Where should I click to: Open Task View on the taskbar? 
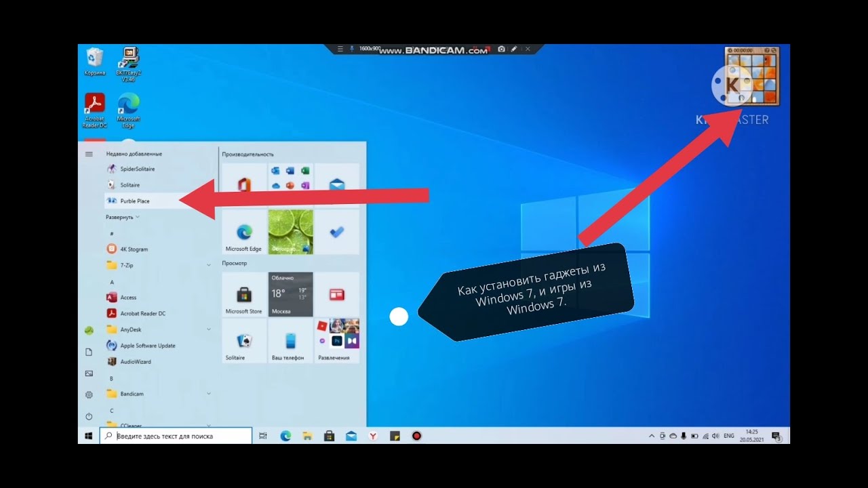pyautogui.click(x=263, y=436)
